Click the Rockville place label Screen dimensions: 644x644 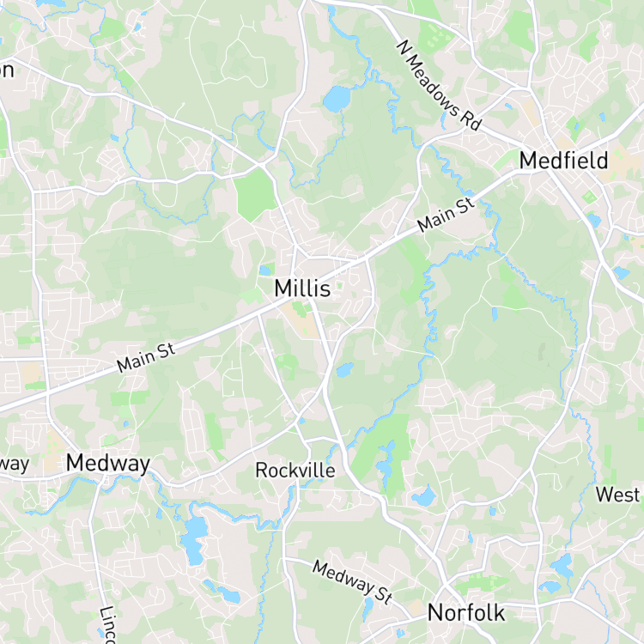[295, 471]
